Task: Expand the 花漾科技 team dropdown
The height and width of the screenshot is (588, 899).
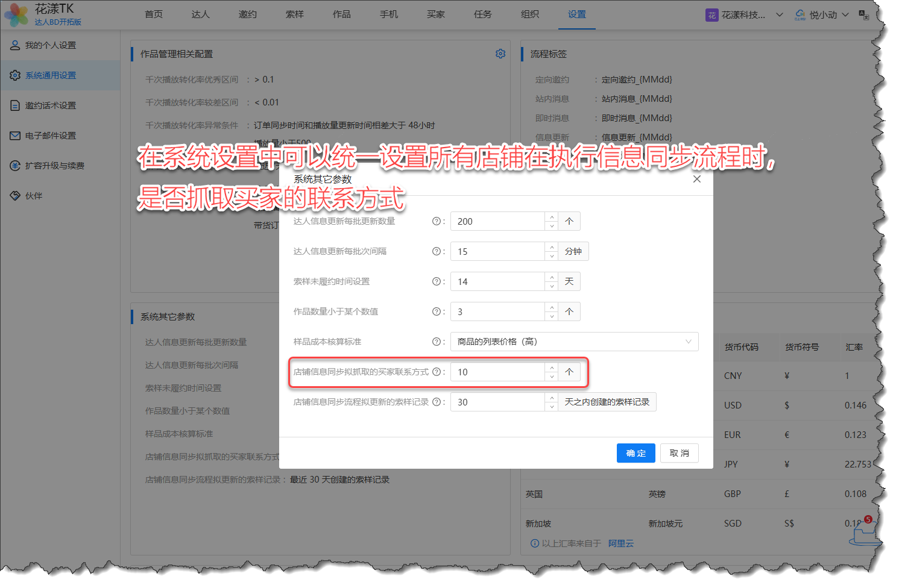Action: pyautogui.click(x=779, y=15)
